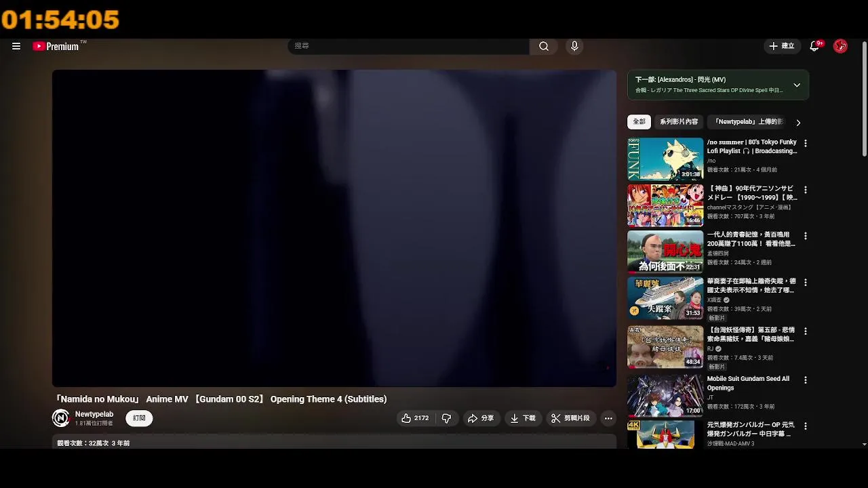The image size is (868, 488).
Task: Open the /no summer Lofi Playlist title
Action: (752, 146)
